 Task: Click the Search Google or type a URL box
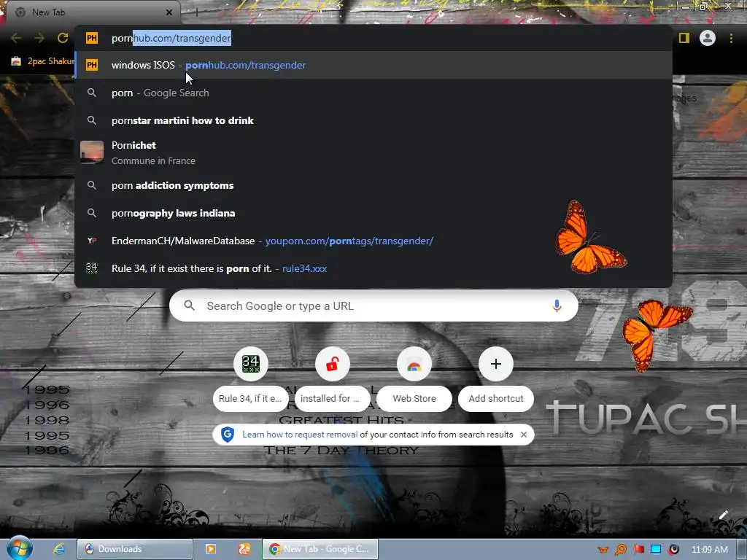pyautogui.click(x=373, y=306)
